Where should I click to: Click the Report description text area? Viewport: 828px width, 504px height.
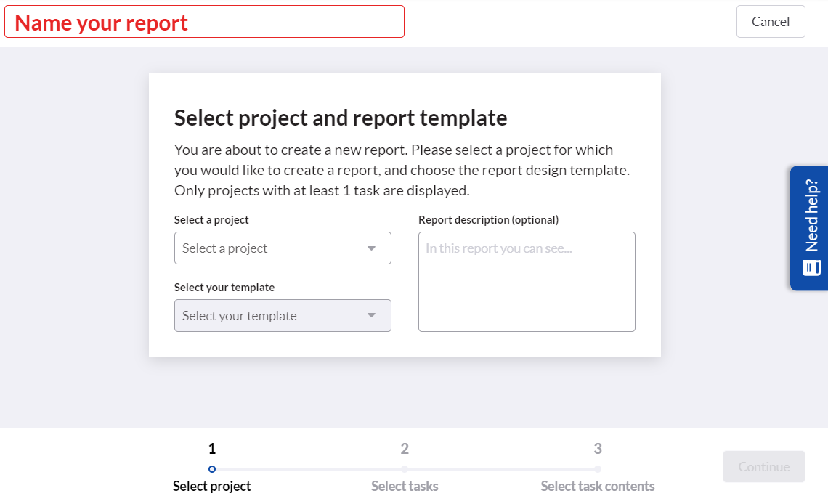click(x=527, y=282)
